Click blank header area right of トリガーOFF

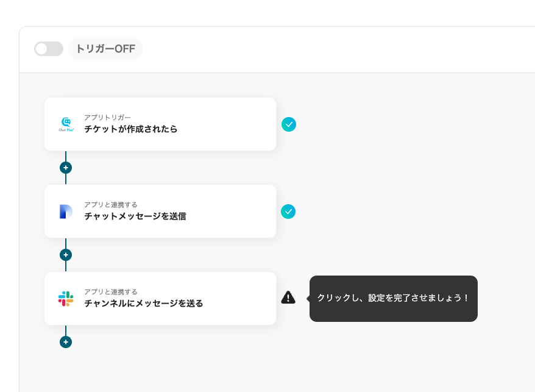click(x=335, y=49)
